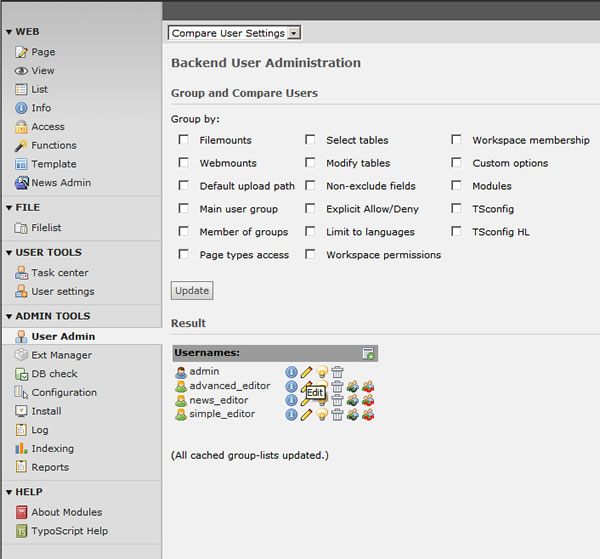Click the lightbulb icon for the admin user
Image resolution: width=600 pixels, height=559 pixels.
click(322, 372)
